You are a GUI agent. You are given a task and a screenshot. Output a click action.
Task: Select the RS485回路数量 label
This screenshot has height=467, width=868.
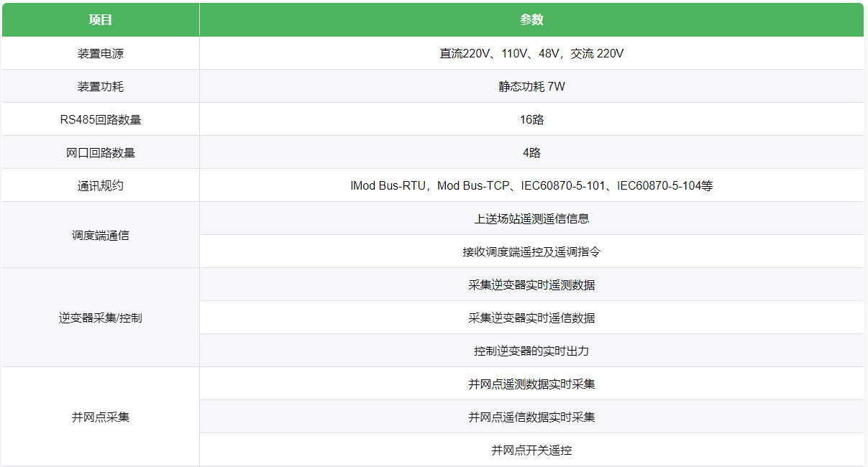pyautogui.click(x=101, y=119)
